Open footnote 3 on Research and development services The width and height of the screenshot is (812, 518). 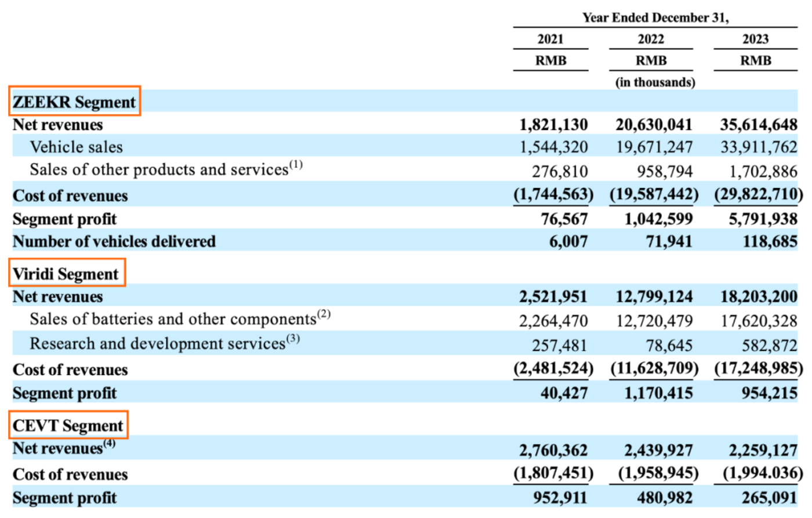pyautogui.click(x=293, y=338)
